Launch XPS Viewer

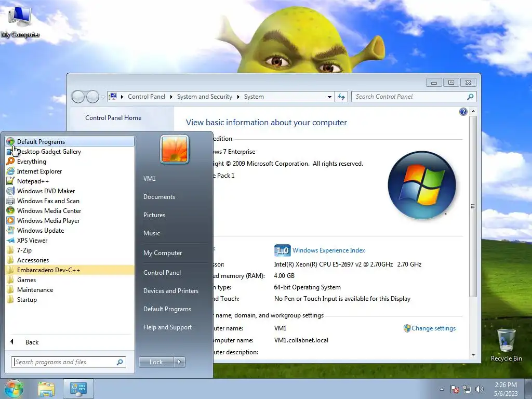click(x=70, y=240)
